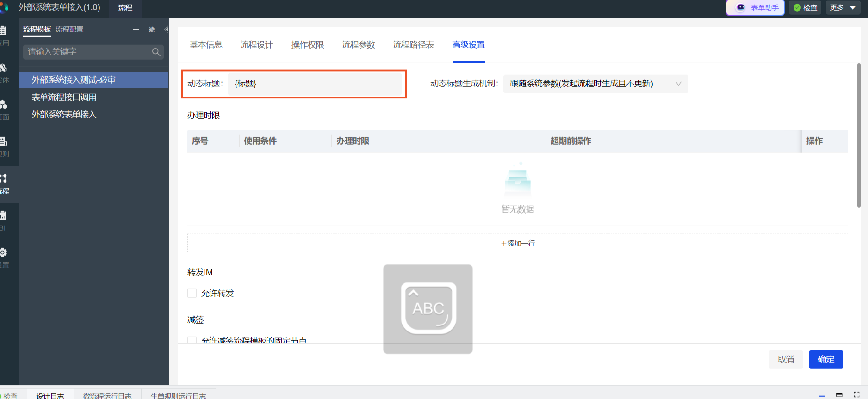This screenshot has width=868, height=399.
Task: Click the fullscreen icon in bottom log bar
Action: pos(856,394)
